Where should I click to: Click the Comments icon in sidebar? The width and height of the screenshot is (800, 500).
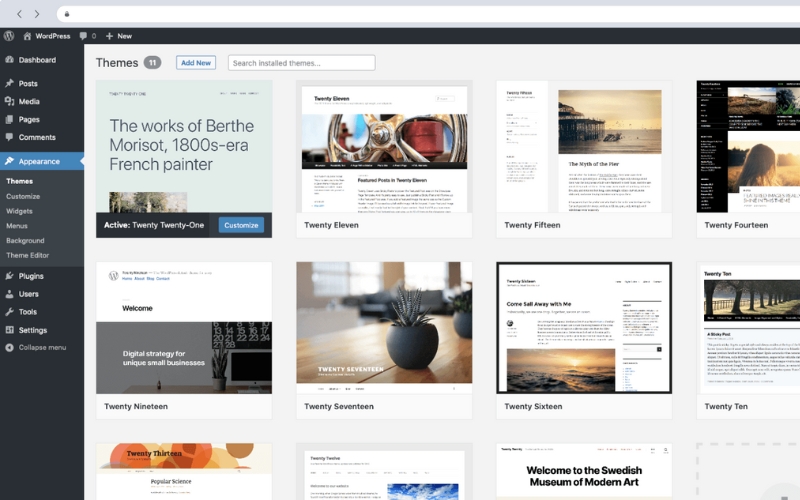[9, 137]
